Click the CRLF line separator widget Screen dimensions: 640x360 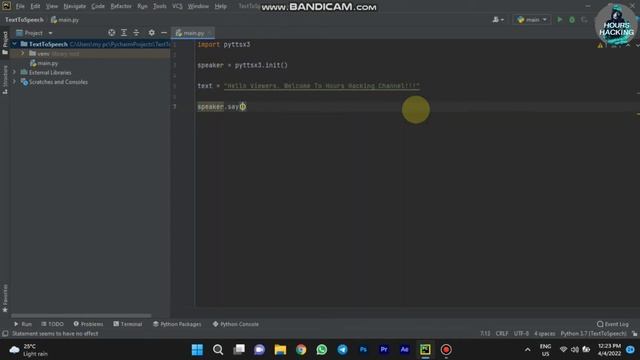pos(502,333)
